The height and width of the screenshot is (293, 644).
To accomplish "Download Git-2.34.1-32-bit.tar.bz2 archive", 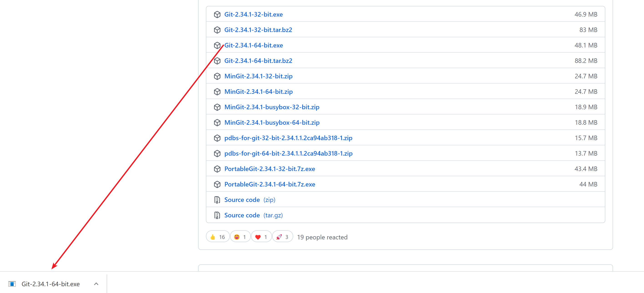I will pyautogui.click(x=258, y=30).
